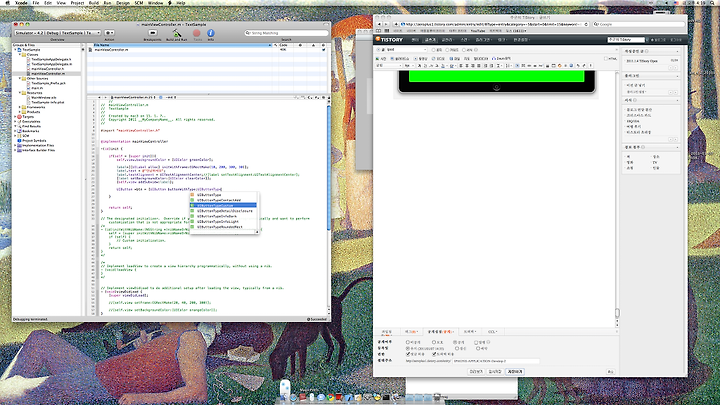The width and height of the screenshot is (720, 405).
Task: Open the Project menu
Action: (x=77, y=3)
